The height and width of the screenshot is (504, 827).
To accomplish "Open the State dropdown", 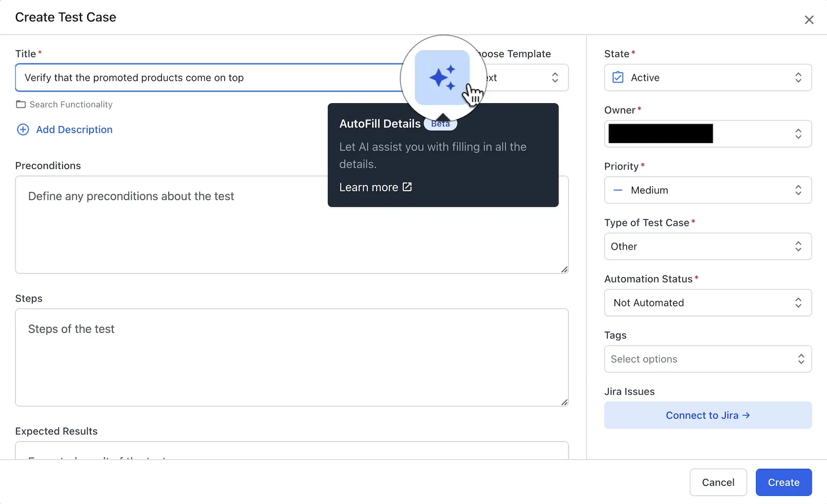I will (x=707, y=78).
